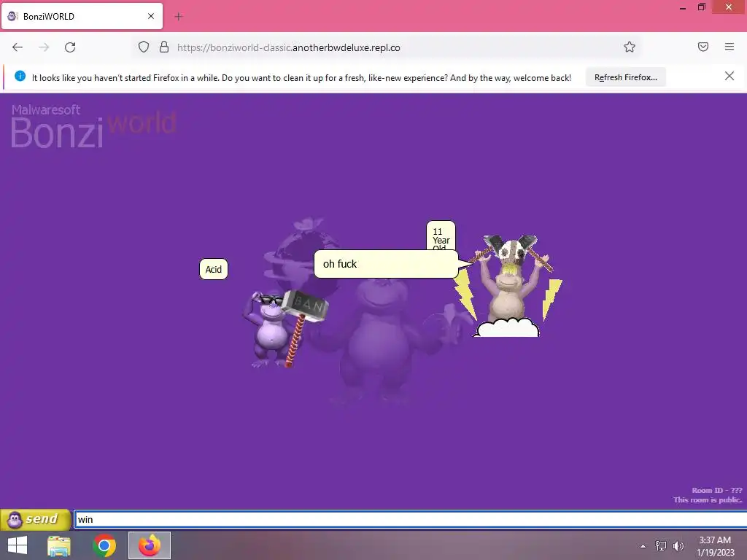Click the browser forward arrow
Screen dimensions: 747x560
(x=44, y=47)
